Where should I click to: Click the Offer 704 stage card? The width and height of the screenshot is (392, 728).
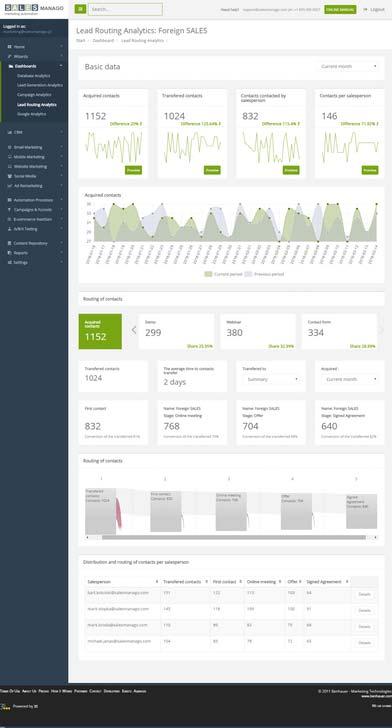[x=271, y=422]
